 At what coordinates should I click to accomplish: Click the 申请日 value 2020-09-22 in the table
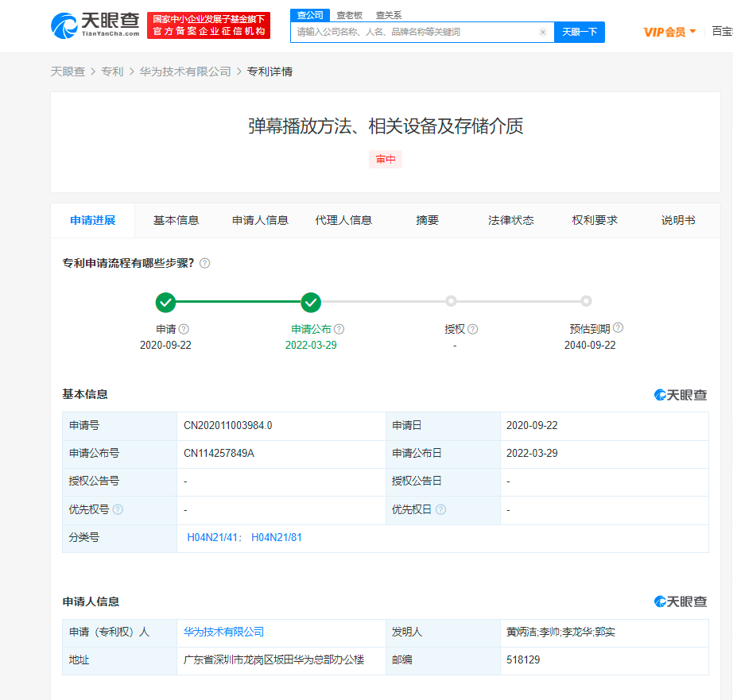coord(532,426)
